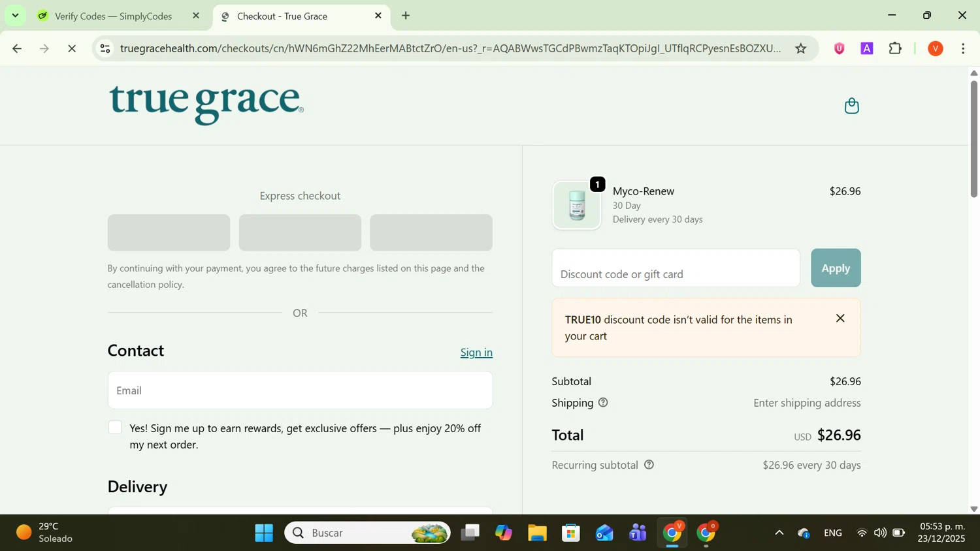Screen dimensions: 980x551
Task: Select the Myco-Renew product thumbnail
Action: coord(577,205)
